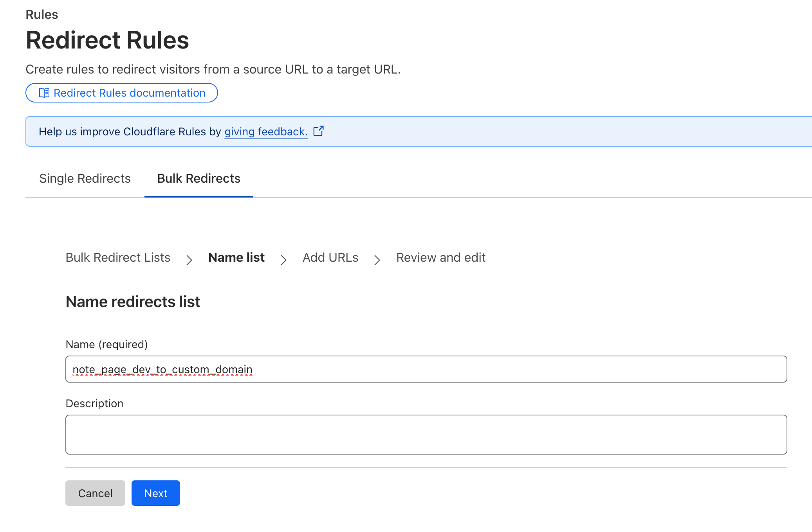Jump to the Add URLs step
The image size is (812, 532).
point(330,257)
